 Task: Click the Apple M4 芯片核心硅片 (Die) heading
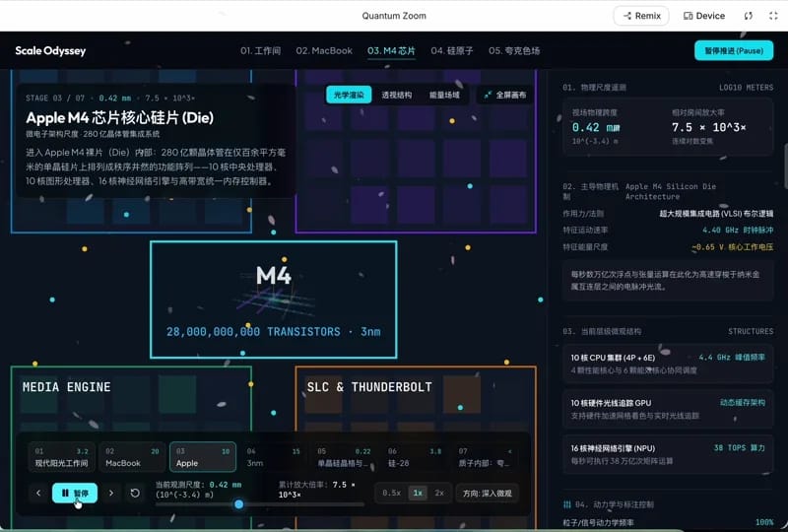[119, 117]
